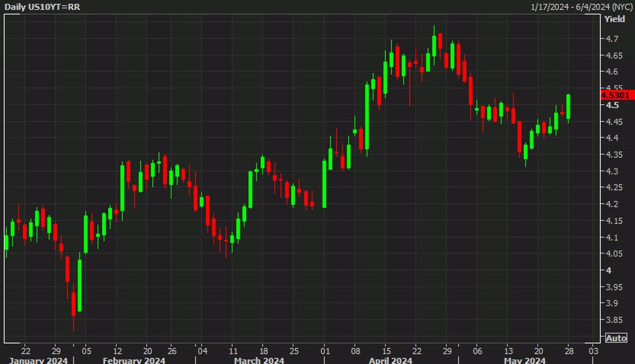Click the red 4.5301 current yield label
This screenshot has height=364, width=635.
(x=617, y=95)
